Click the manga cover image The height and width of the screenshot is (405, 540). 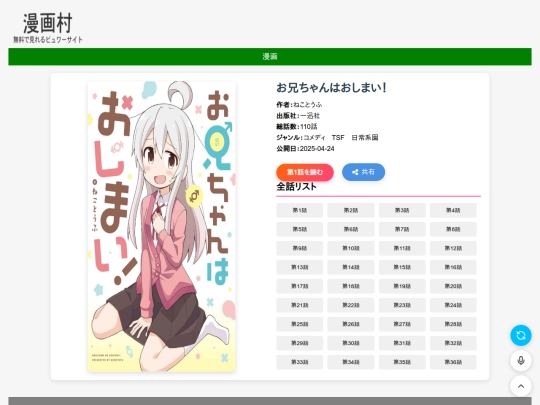[x=162, y=226]
